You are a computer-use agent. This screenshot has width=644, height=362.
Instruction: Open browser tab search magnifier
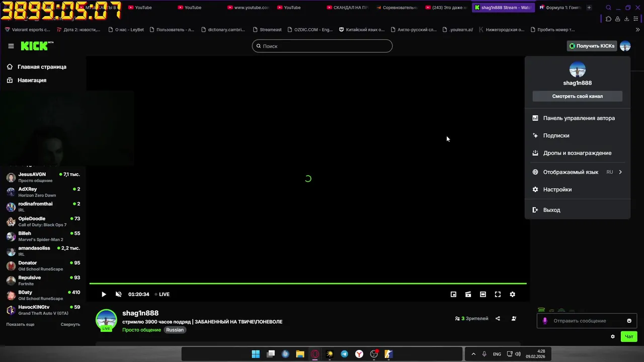coord(608,8)
